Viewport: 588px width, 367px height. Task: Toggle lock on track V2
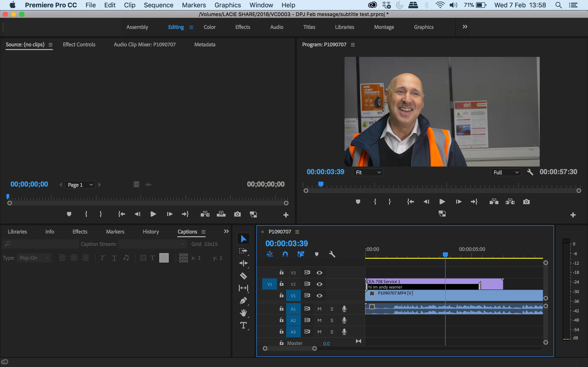[x=281, y=284]
